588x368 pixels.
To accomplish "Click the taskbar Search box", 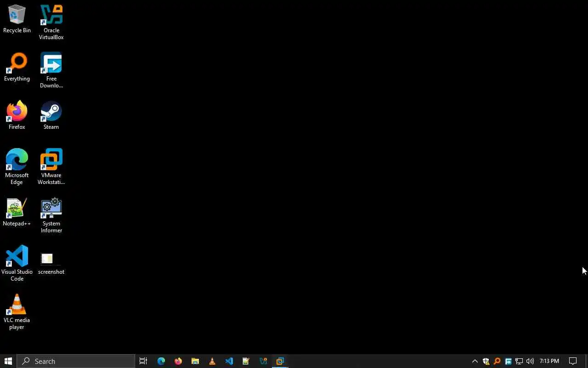I will 76,361.
